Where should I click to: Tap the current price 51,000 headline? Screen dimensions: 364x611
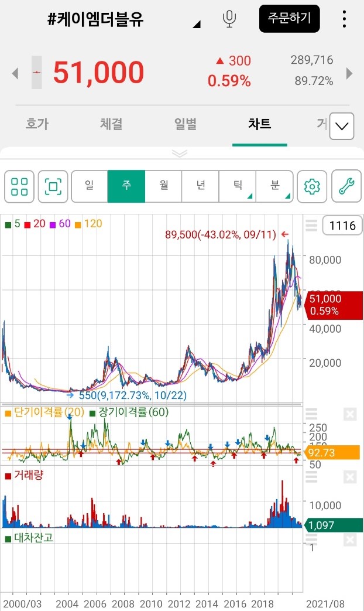pyautogui.click(x=98, y=73)
